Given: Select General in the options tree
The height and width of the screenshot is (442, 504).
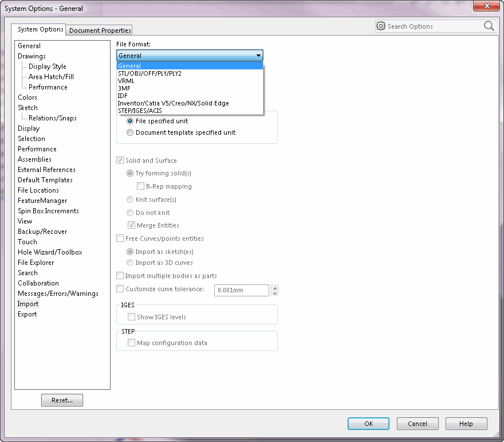Looking at the screenshot, I should click(x=29, y=46).
